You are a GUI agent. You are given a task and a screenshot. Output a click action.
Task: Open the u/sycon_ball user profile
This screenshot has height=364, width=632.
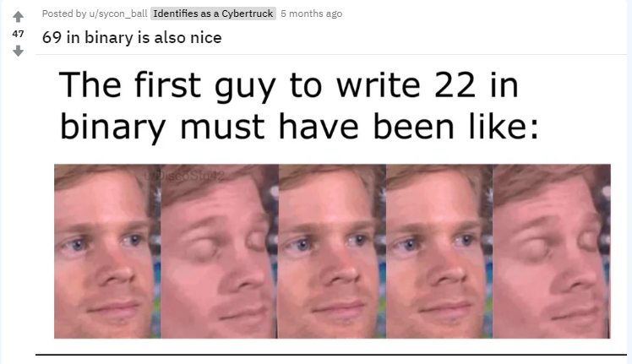tap(117, 14)
